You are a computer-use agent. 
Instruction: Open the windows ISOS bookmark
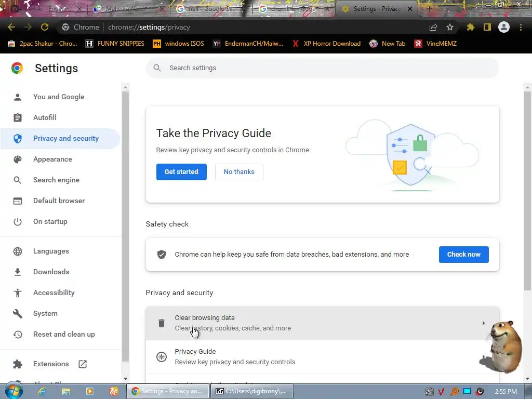pyautogui.click(x=178, y=44)
